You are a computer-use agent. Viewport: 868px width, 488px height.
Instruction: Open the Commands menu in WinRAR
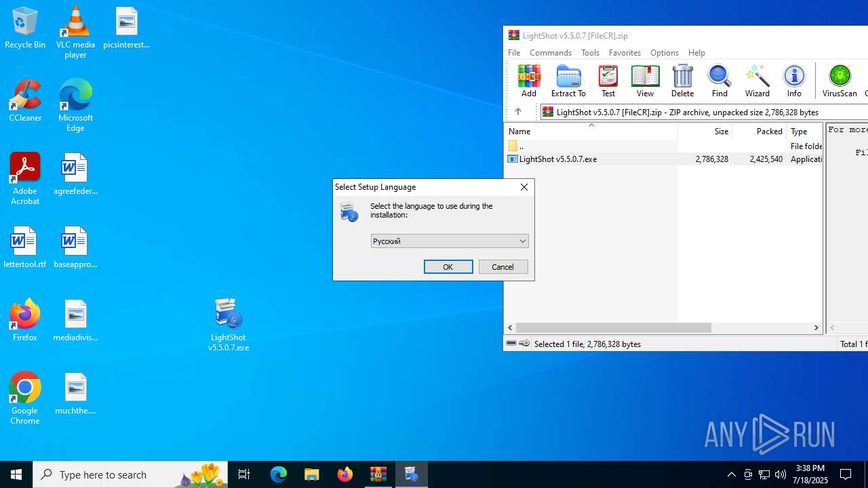pyautogui.click(x=551, y=52)
